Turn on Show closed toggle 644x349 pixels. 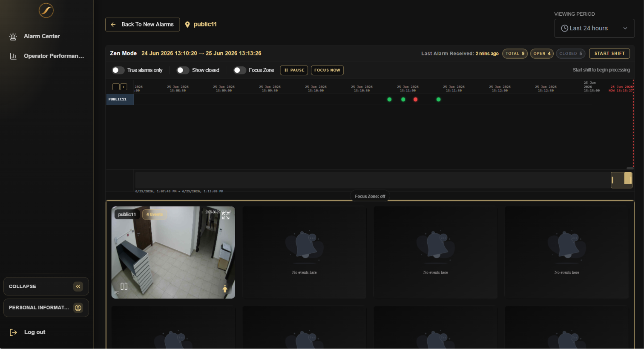point(183,70)
